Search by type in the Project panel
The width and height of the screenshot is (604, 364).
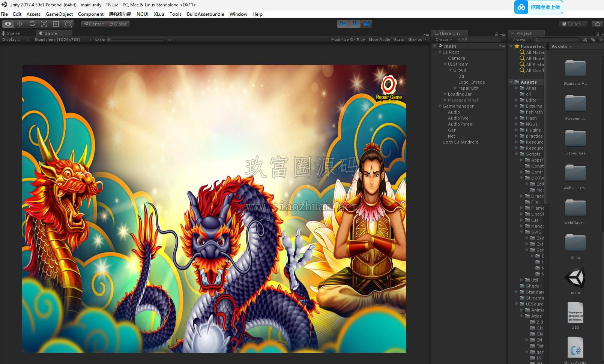(x=585, y=40)
